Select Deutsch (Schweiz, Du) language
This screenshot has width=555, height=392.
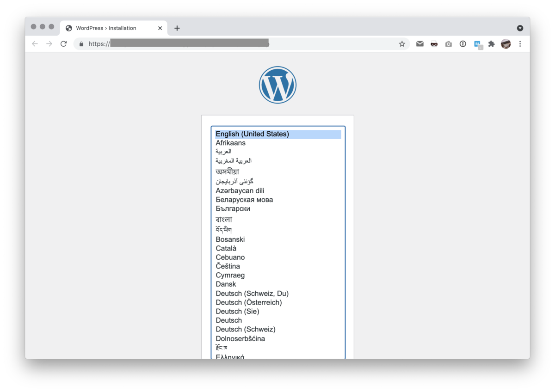[278, 294]
